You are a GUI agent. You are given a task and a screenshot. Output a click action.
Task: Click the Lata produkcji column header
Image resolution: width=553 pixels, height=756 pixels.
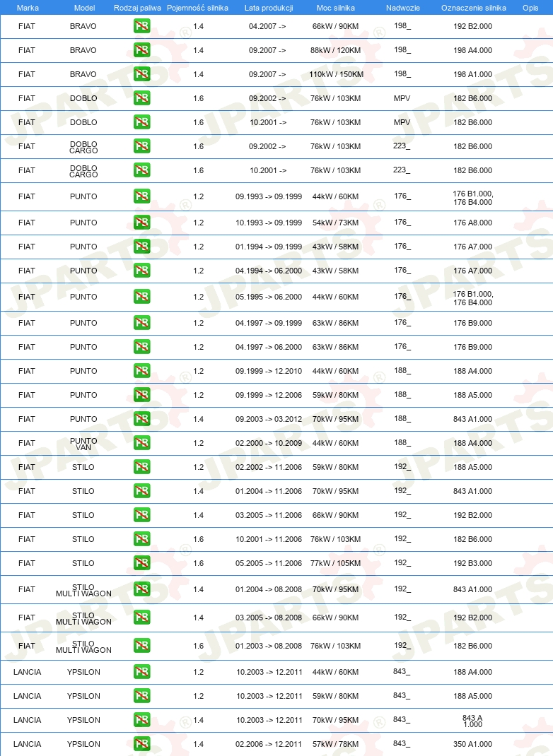pos(269,8)
